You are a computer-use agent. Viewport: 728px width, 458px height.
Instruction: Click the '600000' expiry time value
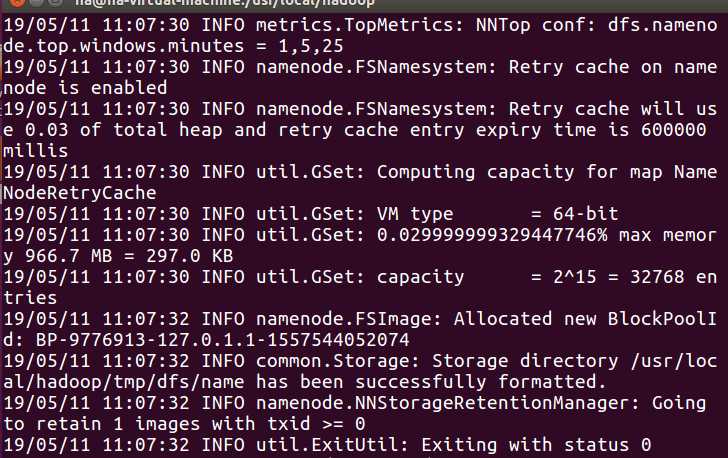pyautogui.click(x=673, y=130)
